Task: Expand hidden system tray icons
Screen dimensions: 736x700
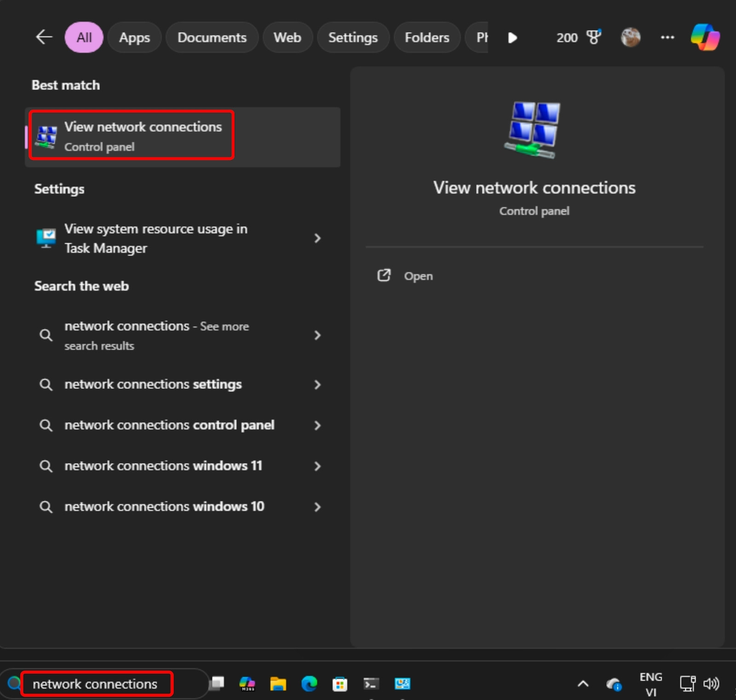Action: [583, 684]
